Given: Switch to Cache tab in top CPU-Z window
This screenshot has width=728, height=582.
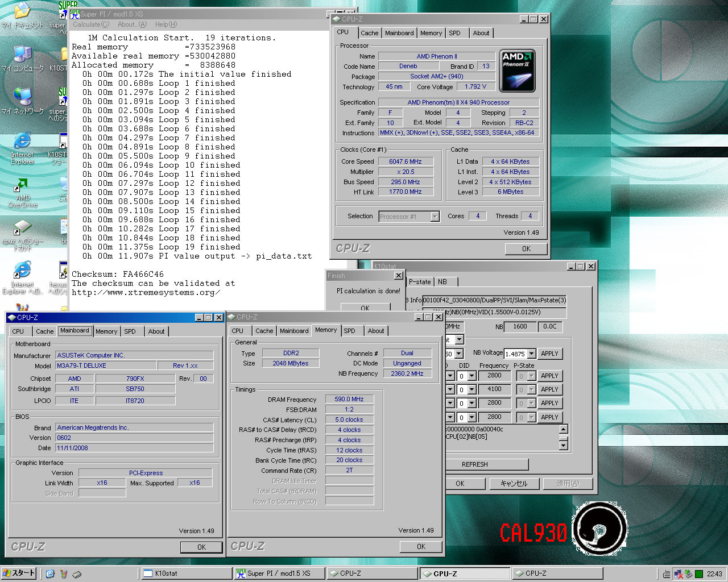Looking at the screenshot, I should [x=369, y=33].
